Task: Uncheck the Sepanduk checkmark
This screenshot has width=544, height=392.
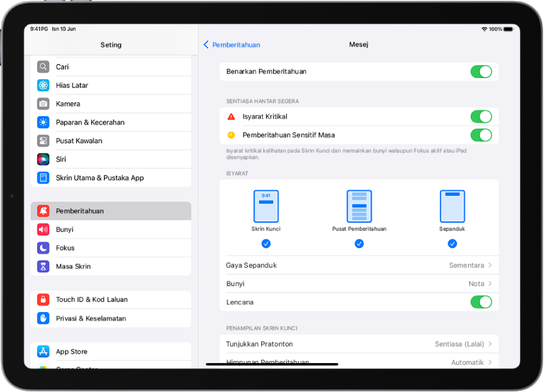Action: point(452,244)
